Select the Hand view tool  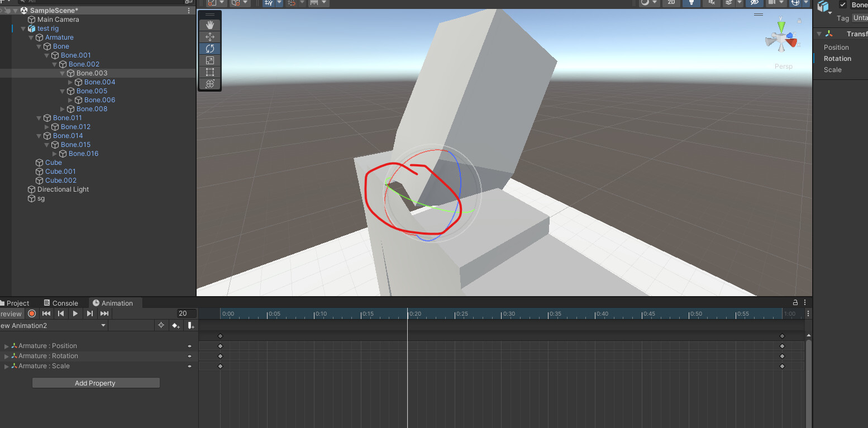coord(209,25)
